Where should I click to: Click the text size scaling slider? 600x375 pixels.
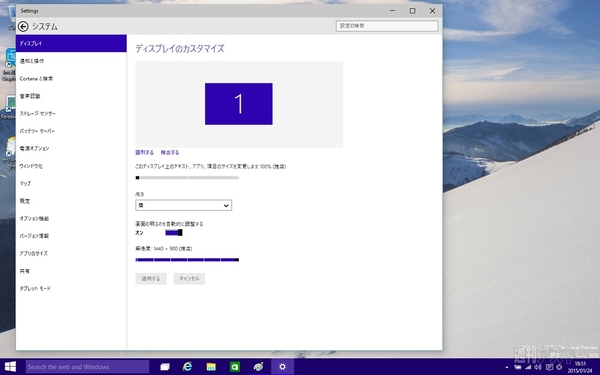(187, 178)
